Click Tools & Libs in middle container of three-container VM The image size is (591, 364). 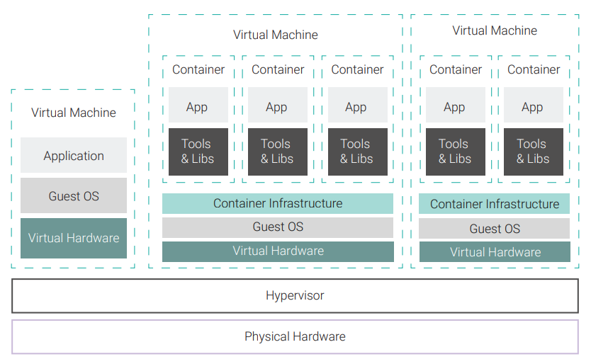coord(278,152)
